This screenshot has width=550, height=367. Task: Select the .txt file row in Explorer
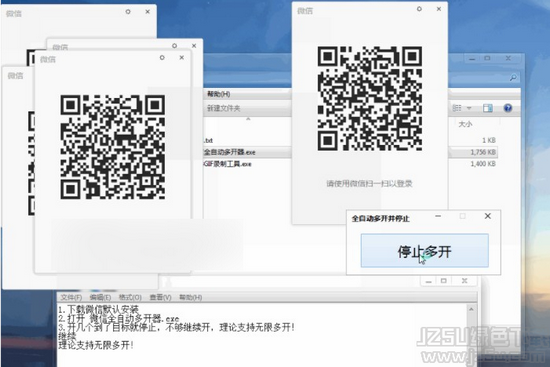point(209,140)
